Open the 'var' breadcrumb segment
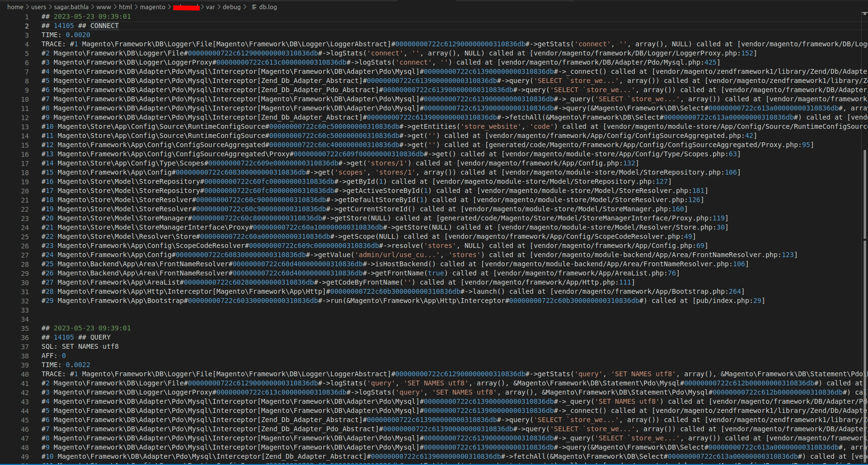The image size is (868, 465). click(210, 7)
